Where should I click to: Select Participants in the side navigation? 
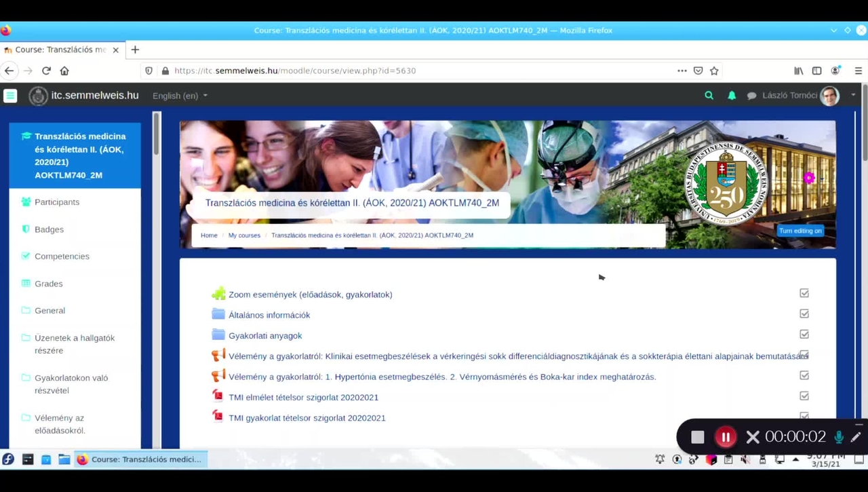[x=57, y=202]
